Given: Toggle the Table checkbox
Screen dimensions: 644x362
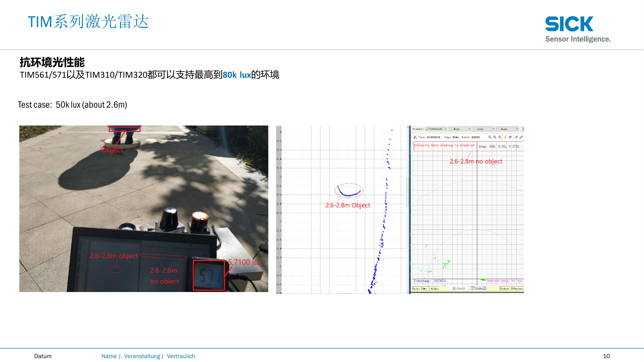Looking at the screenshot, I should (x=484, y=289).
